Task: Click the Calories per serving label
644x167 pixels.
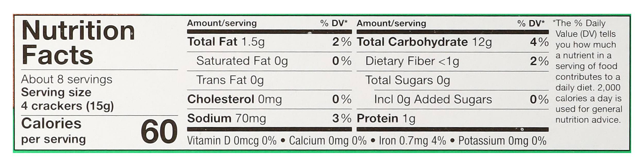Action: tap(53, 131)
